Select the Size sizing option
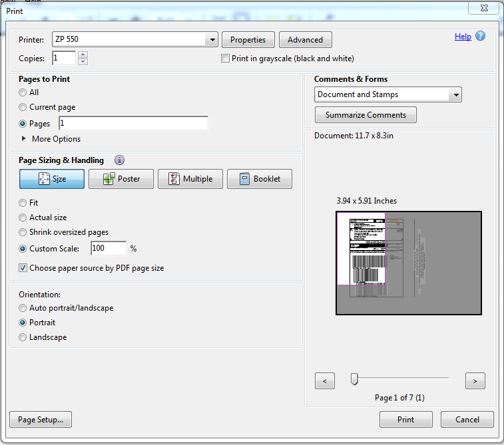 (52, 179)
